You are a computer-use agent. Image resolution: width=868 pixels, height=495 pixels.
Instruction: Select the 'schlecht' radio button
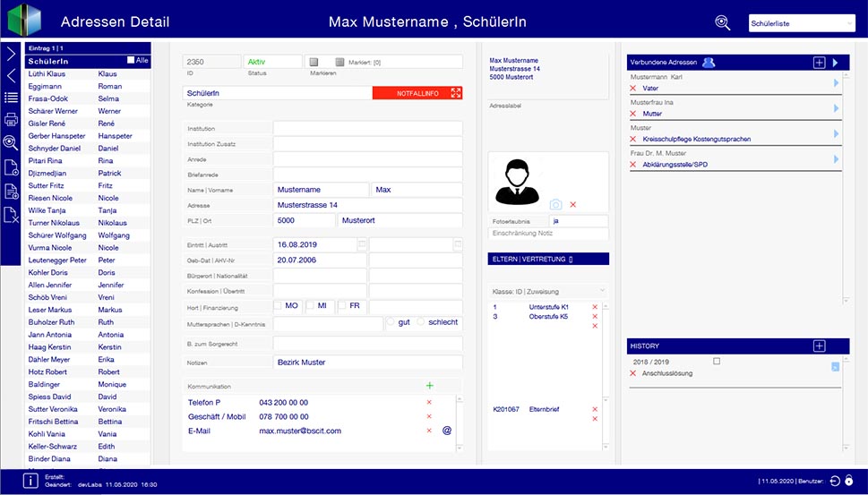[423, 322]
